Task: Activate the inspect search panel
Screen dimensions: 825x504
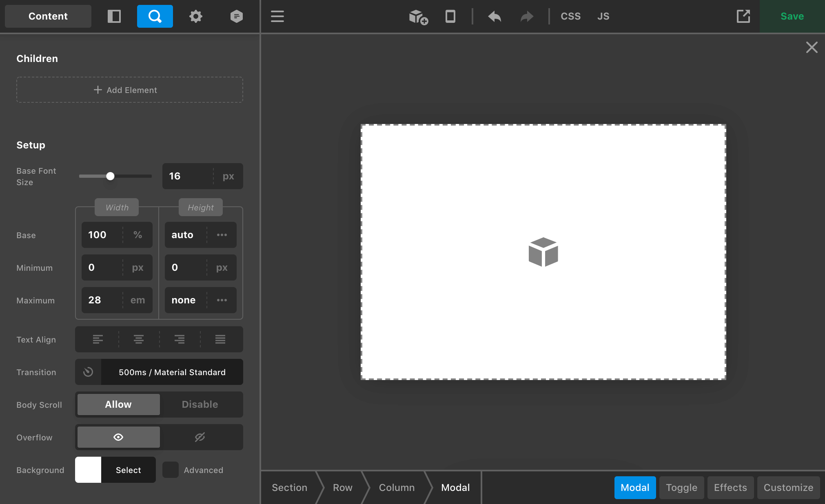Action: coord(155,16)
